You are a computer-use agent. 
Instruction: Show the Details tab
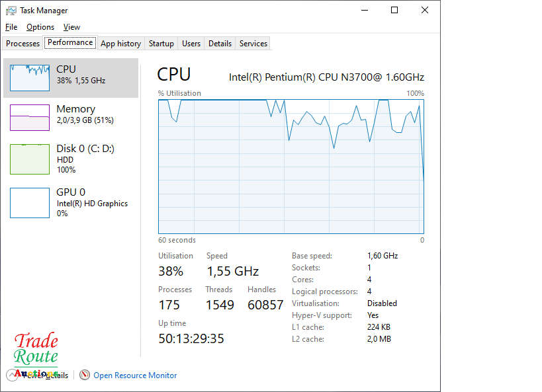click(220, 44)
